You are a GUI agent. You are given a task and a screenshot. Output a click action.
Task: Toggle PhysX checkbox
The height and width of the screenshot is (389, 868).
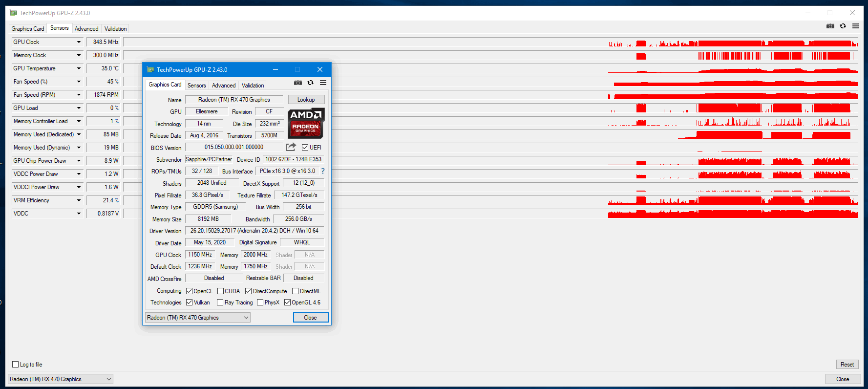tap(260, 302)
